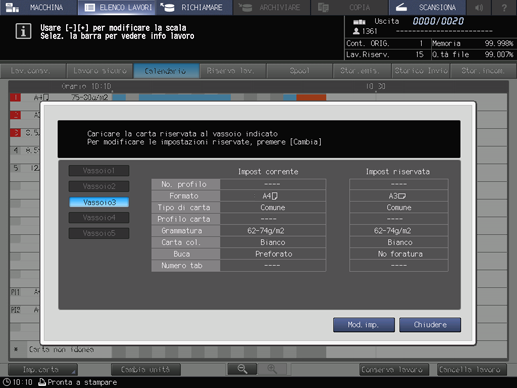Image resolution: width=517 pixels, height=388 pixels.
Task: Open the ARCHIVIARE tab
Action: click(x=272, y=7)
